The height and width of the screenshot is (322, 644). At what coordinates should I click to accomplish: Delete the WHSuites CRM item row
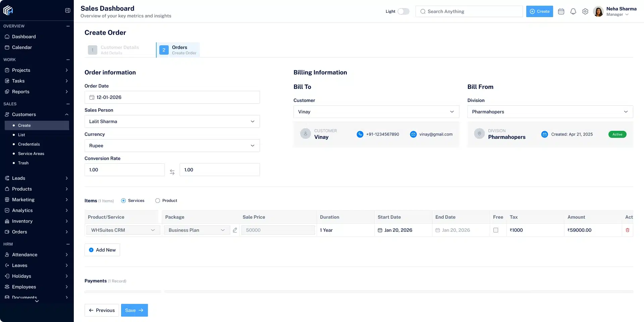point(628,230)
